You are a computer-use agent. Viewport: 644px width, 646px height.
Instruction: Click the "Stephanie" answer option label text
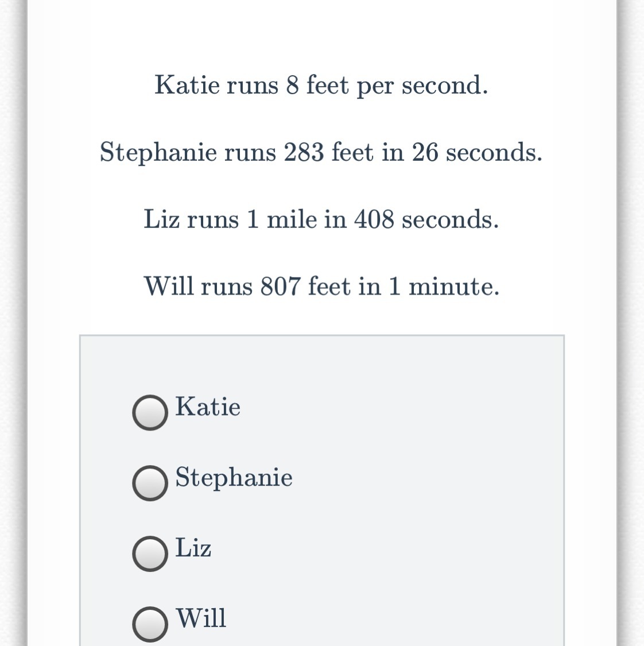coord(234,478)
